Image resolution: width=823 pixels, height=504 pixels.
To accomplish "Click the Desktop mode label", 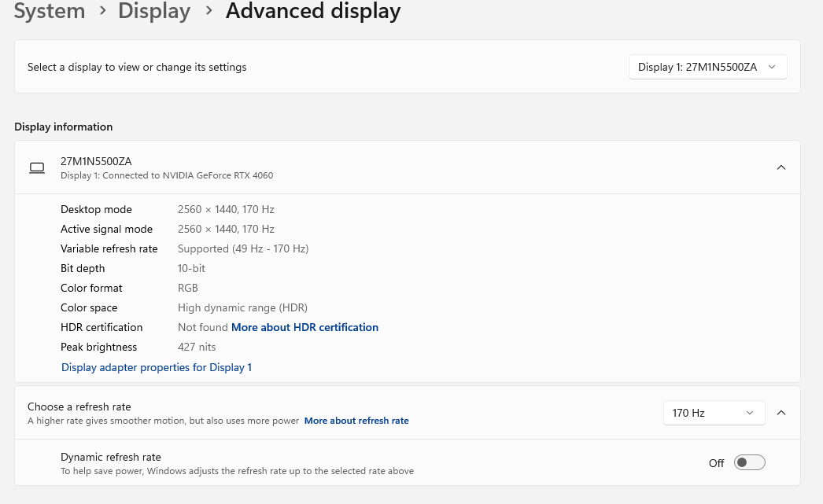I will 96,209.
